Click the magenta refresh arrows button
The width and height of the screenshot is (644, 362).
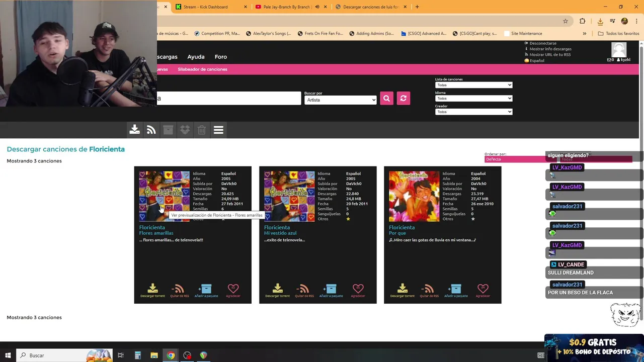(403, 99)
